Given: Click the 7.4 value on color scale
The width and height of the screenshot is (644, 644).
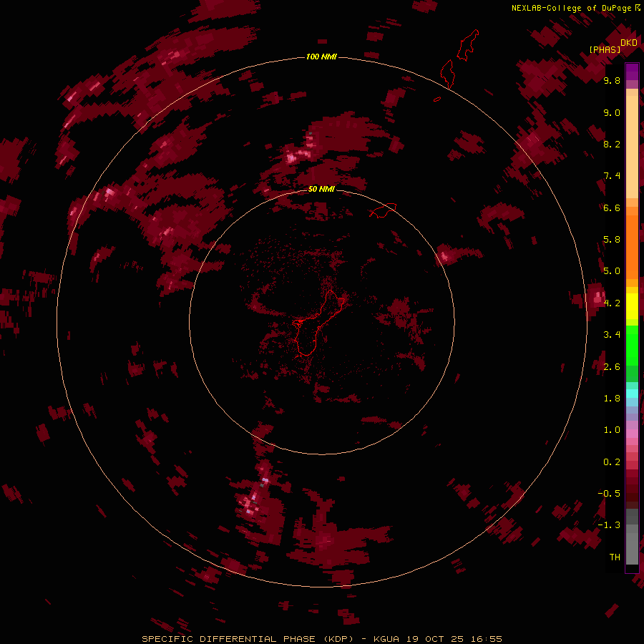Looking at the screenshot, I should 612,176.
